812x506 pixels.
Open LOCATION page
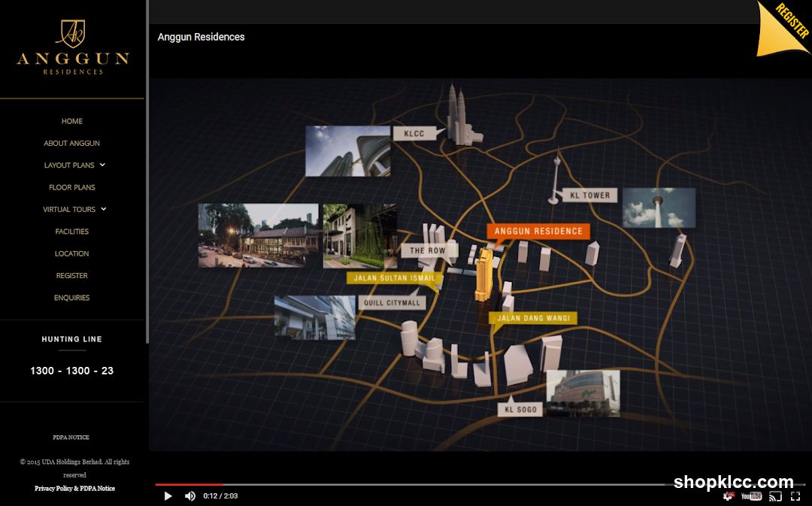(x=72, y=254)
